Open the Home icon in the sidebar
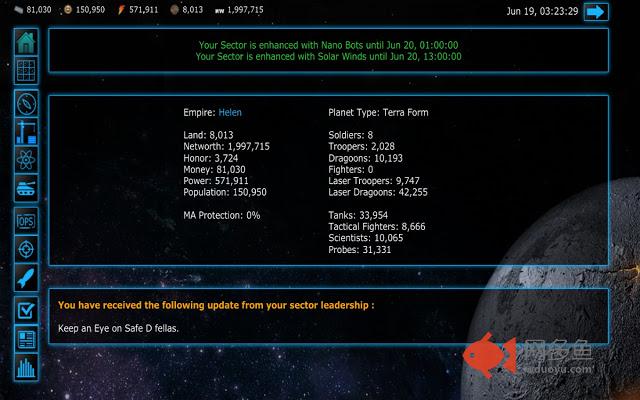The width and height of the screenshot is (640, 400). tap(26, 42)
